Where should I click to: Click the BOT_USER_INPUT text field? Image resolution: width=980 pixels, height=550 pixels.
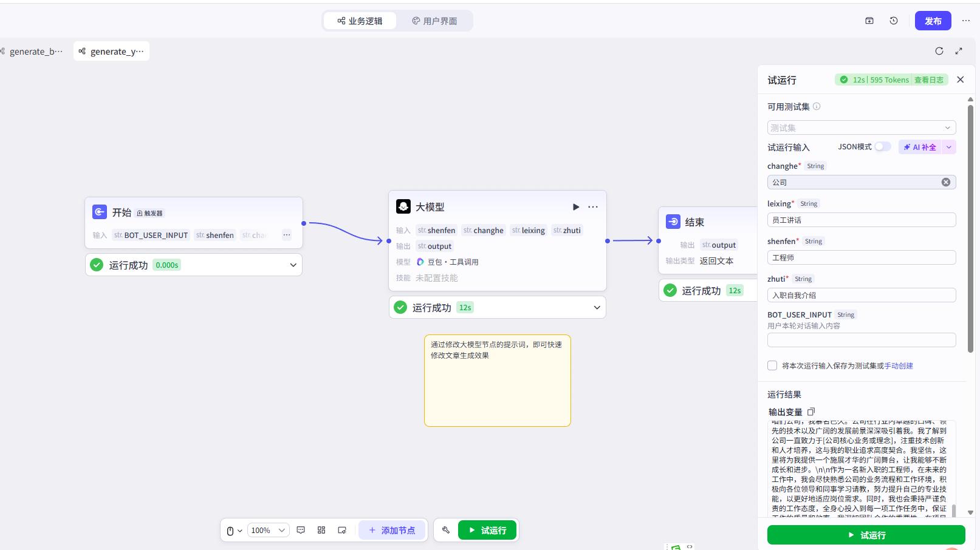click(861, 340)
